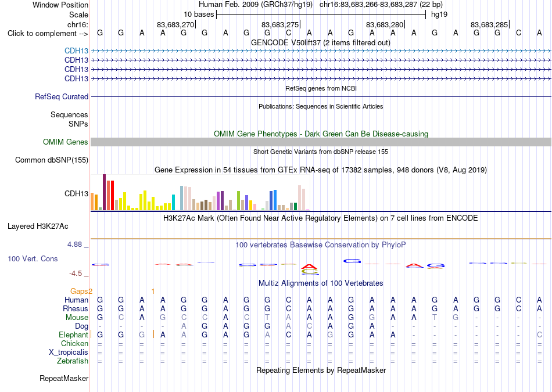Click the CDH13 label beside the GTEx chart

tap(76, 193)
